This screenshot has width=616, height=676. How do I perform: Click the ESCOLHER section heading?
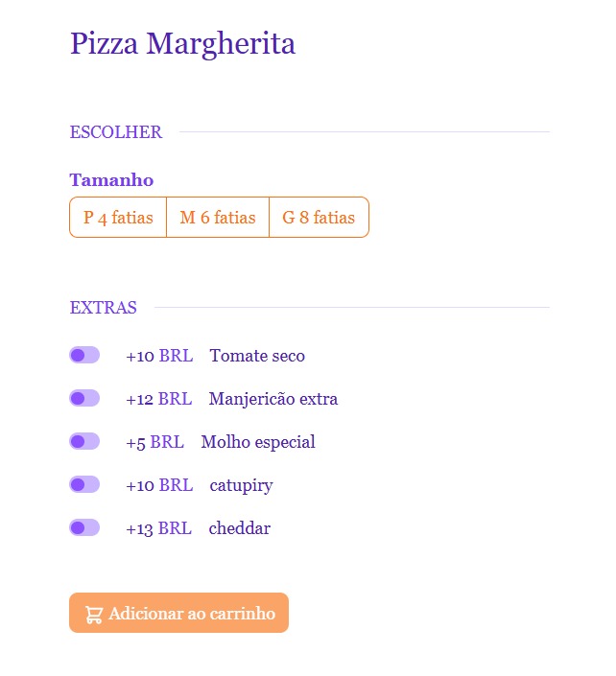[116, 132]
